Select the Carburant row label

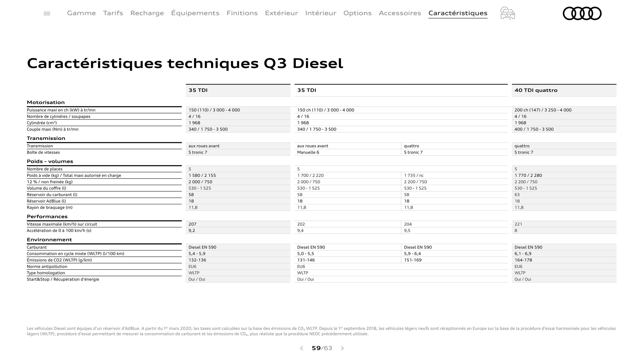37,247
